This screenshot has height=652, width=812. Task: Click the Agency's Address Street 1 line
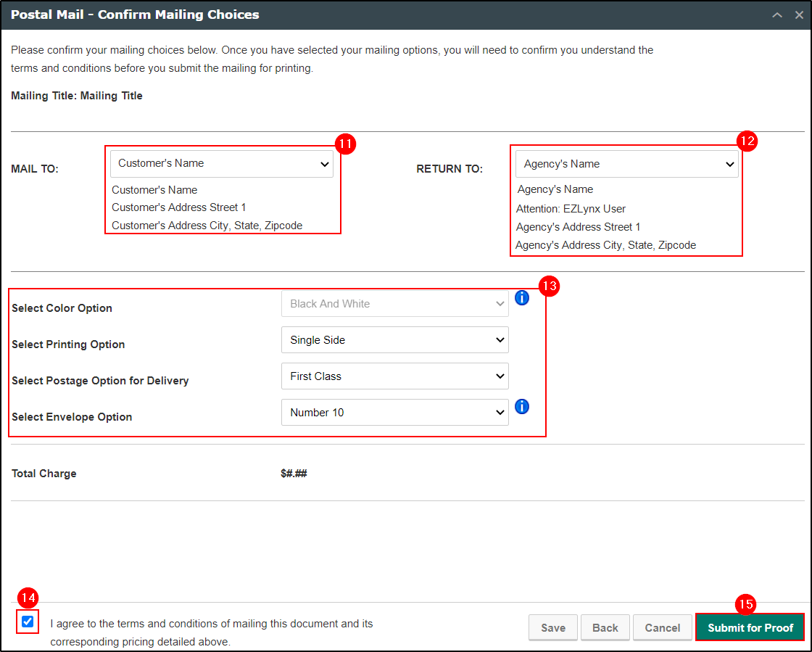[578, 227]
